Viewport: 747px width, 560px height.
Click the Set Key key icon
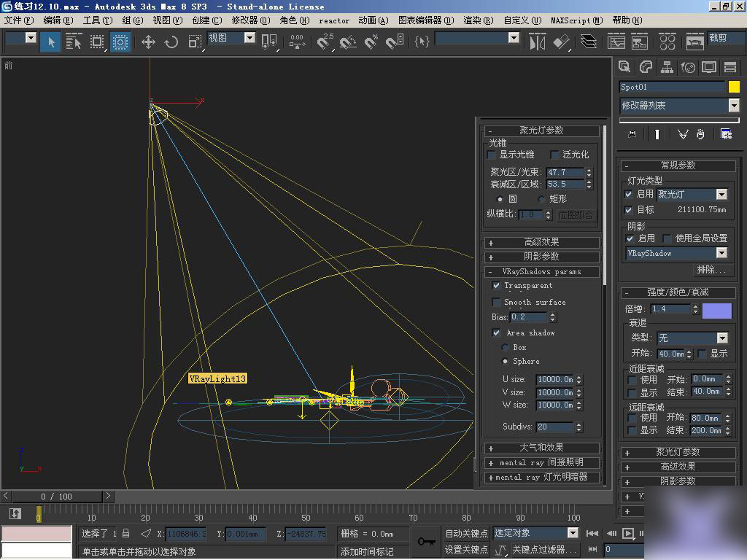425,541
